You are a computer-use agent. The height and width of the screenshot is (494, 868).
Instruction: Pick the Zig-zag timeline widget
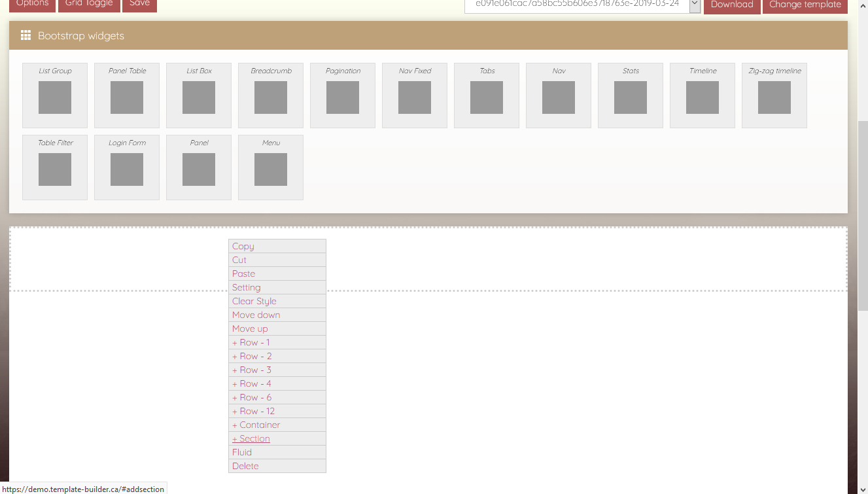tap(774, 96)
